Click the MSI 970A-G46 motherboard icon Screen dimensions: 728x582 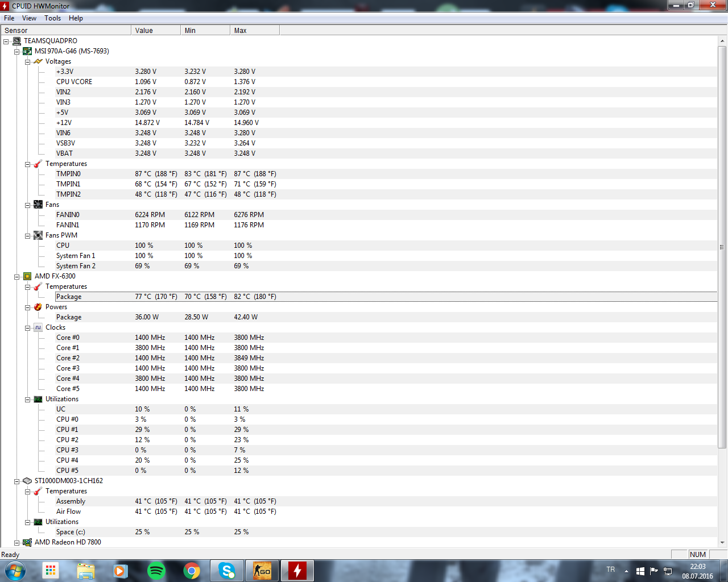tap(27, 51)
